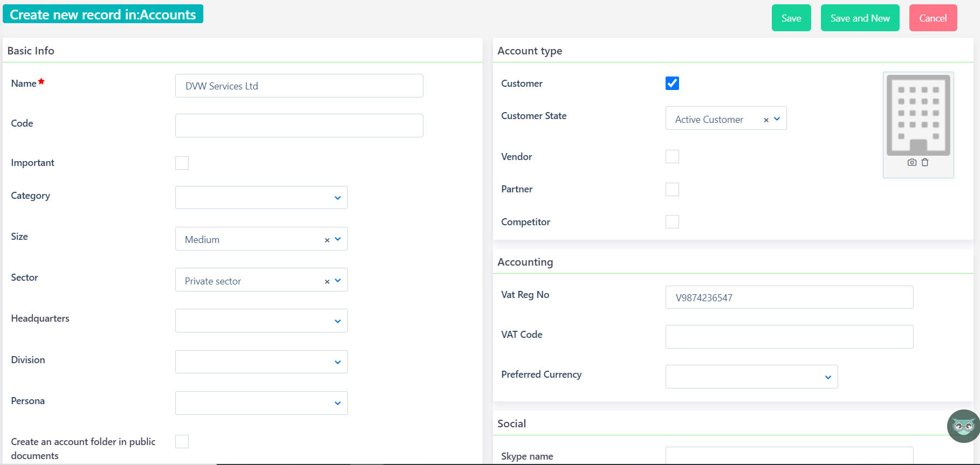980x465 pixels.
Task: Click the Headquarters label
Action: coord(40,318)
